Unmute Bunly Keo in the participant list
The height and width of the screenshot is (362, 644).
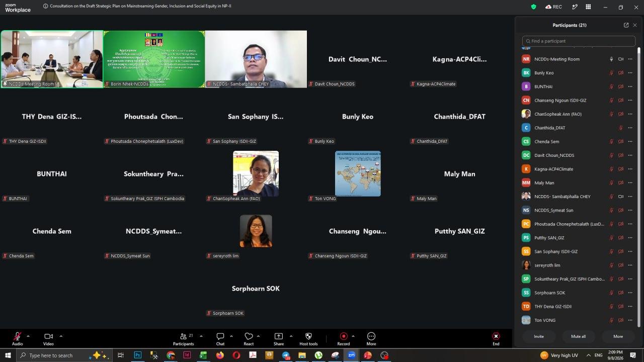pos(611,73)
